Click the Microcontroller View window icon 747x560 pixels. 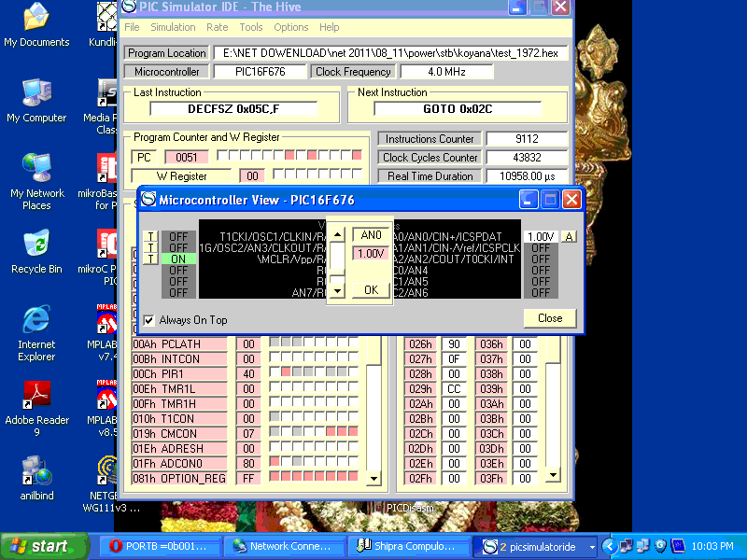(148, 199)
